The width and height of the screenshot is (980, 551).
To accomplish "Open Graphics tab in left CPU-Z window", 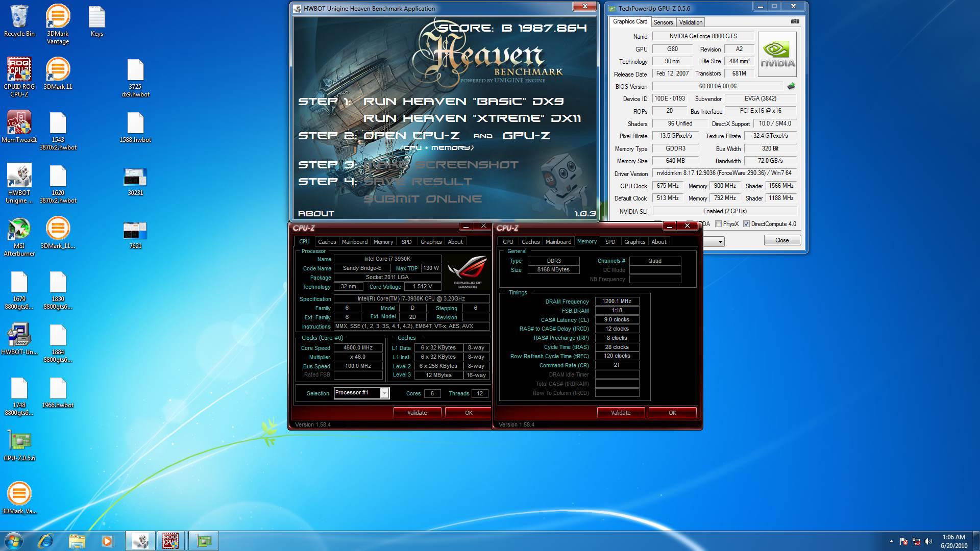I will (x=431, y=242).
